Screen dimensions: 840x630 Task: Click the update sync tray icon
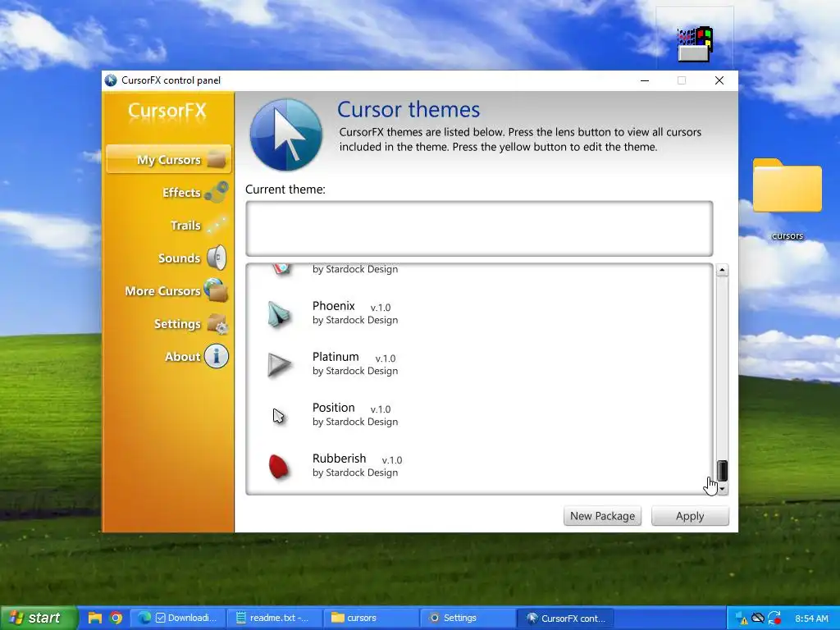click(x=774, y=618)
